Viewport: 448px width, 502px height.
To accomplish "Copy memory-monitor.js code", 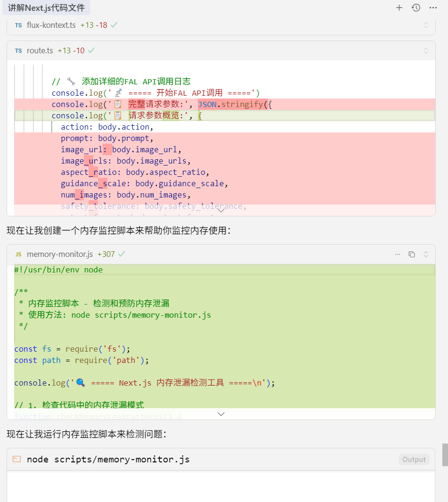I will 412,254.
